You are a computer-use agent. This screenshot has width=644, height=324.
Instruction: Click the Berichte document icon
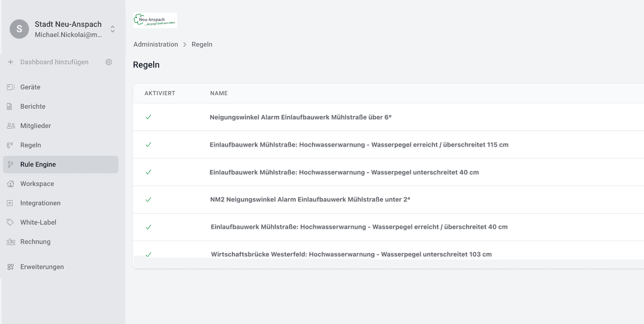(x=10, y=106)
